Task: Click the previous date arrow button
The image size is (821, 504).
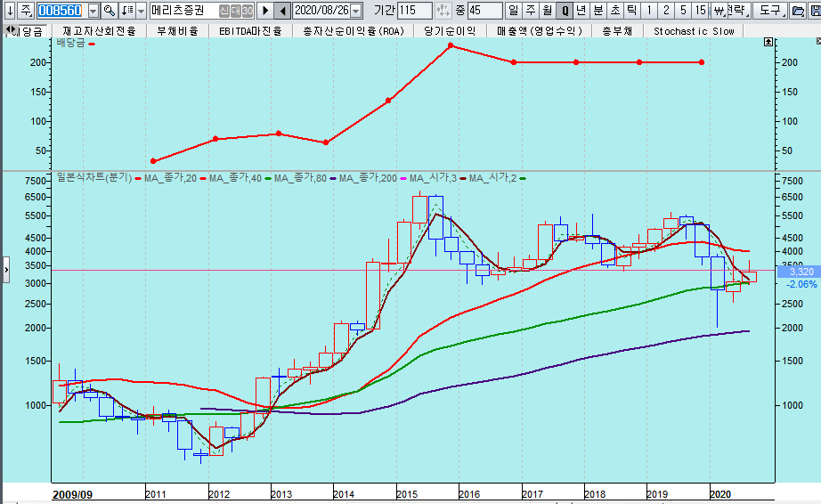Action: (282, 11)
